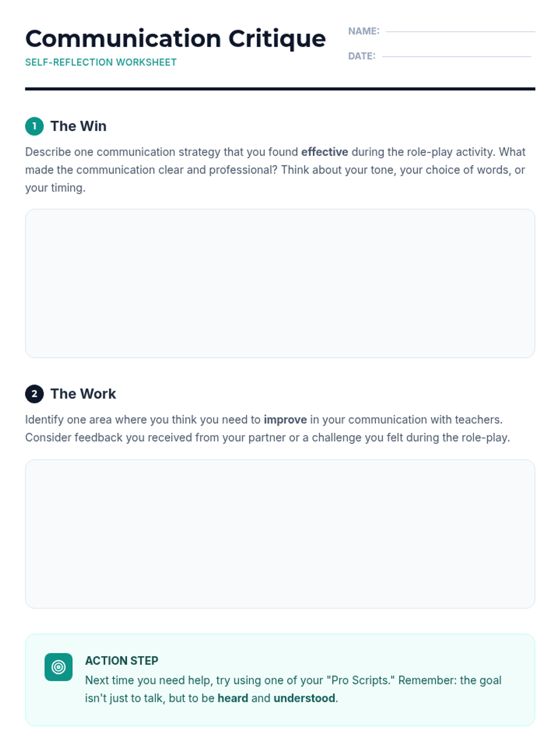The height and width of the screenshot is (747, 560).
Task: Click the ACTION STEP heading
Action: (x=121, y=661)
